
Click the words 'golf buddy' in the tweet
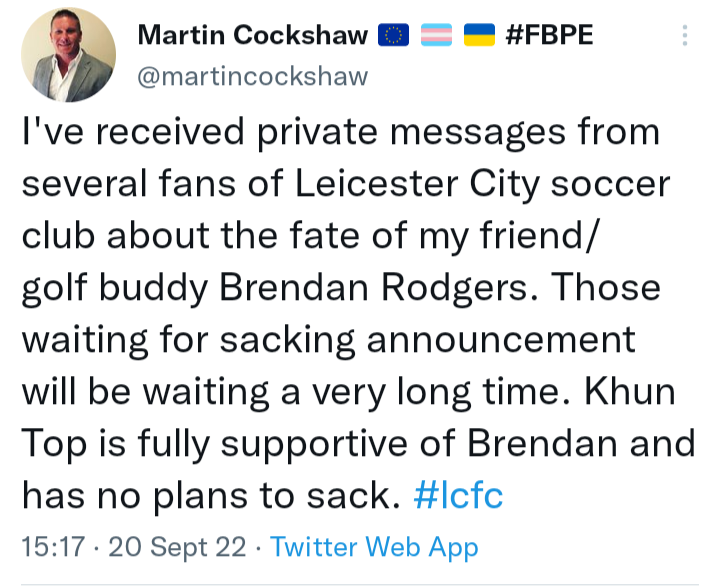click(x=115, y=288)
